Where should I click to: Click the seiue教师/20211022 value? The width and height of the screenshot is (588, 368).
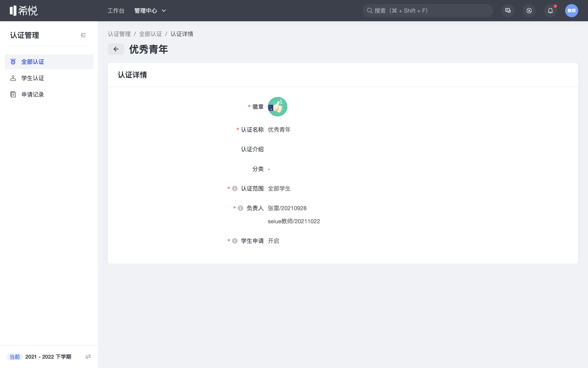[294, 221]
